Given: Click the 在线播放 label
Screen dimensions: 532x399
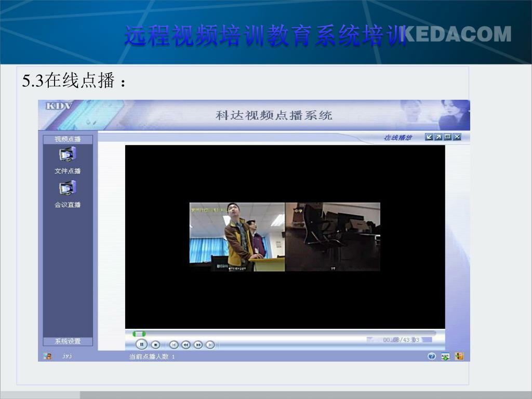Looking at the screenshot, I should coord(397,137).
